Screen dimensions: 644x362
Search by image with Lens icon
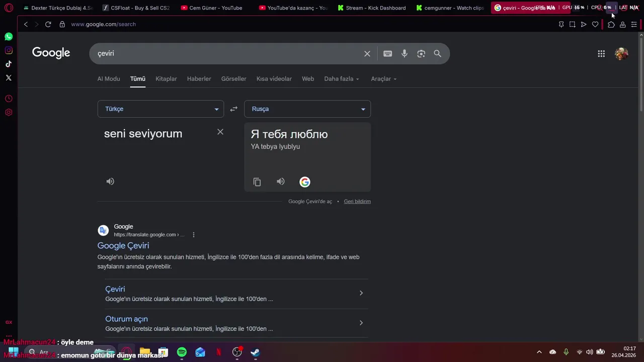(421, 54)
